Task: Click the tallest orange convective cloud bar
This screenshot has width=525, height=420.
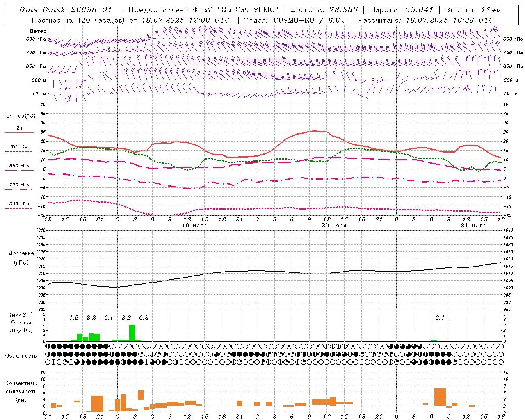Action: (x=440, y=397)
